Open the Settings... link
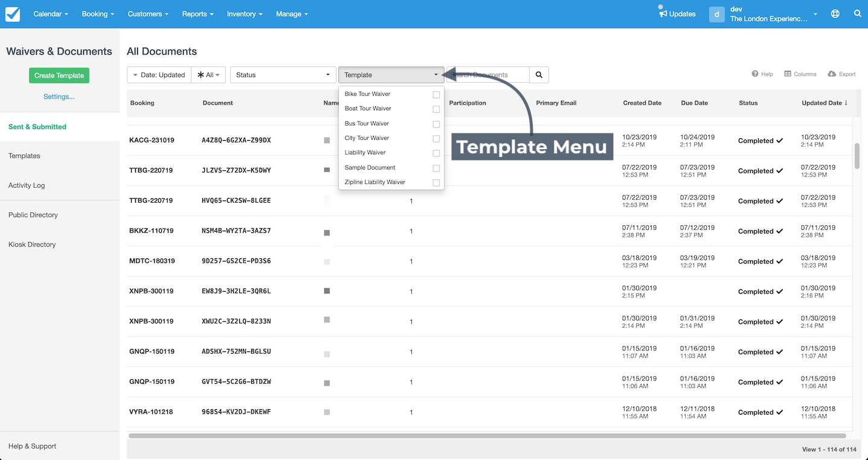This screenshot has height=460, width=868. (59, 97)
